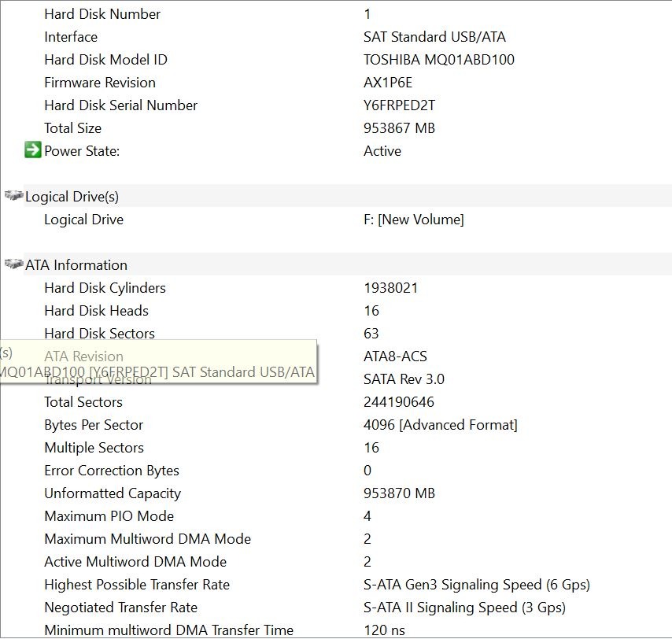Select the Power State value 'Active'

(382, 151)
